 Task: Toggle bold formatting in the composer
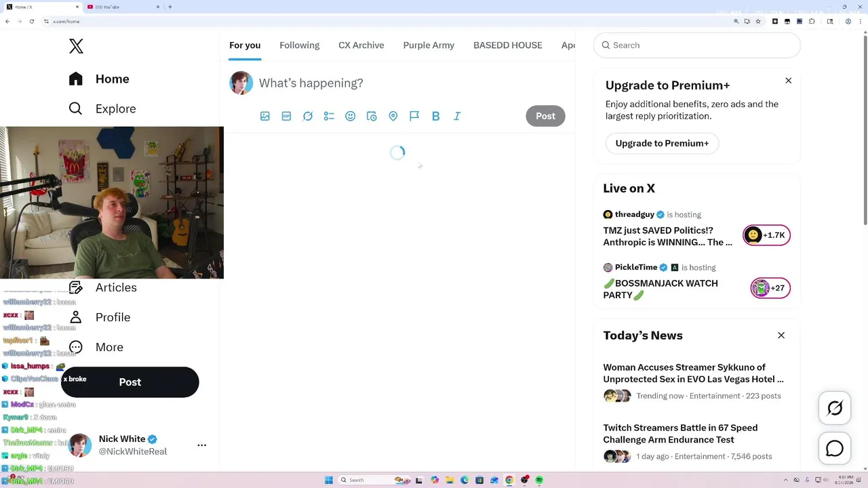click(436, 116)
